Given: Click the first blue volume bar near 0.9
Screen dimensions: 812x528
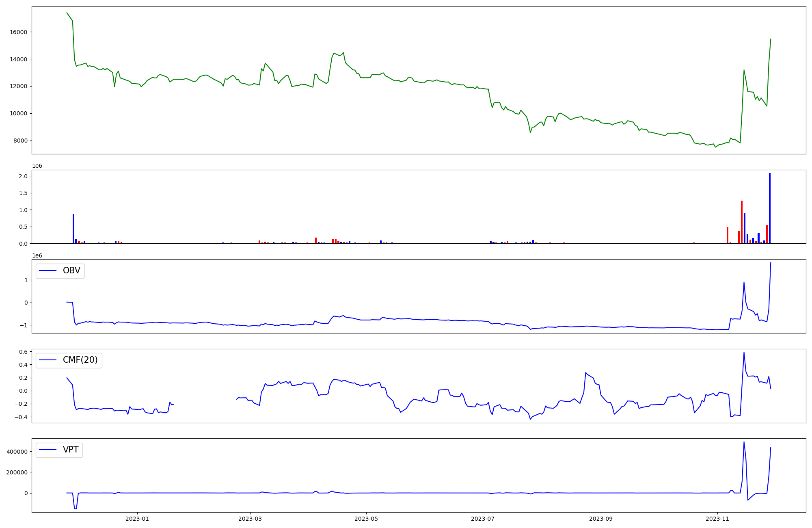Looking at the screenshot, I should pos(73,229).
